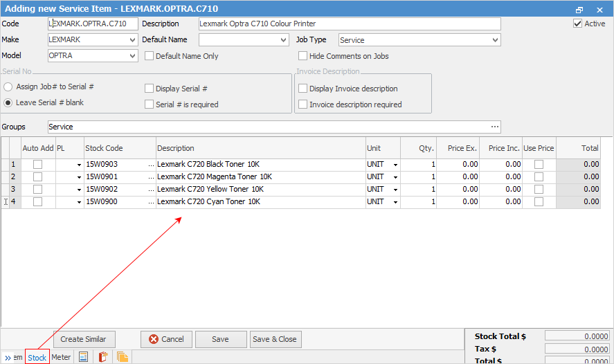This screenshot has width=614, height=364.
Task: Tick Use Price for 15W0902 row
Action: (539, 190)
